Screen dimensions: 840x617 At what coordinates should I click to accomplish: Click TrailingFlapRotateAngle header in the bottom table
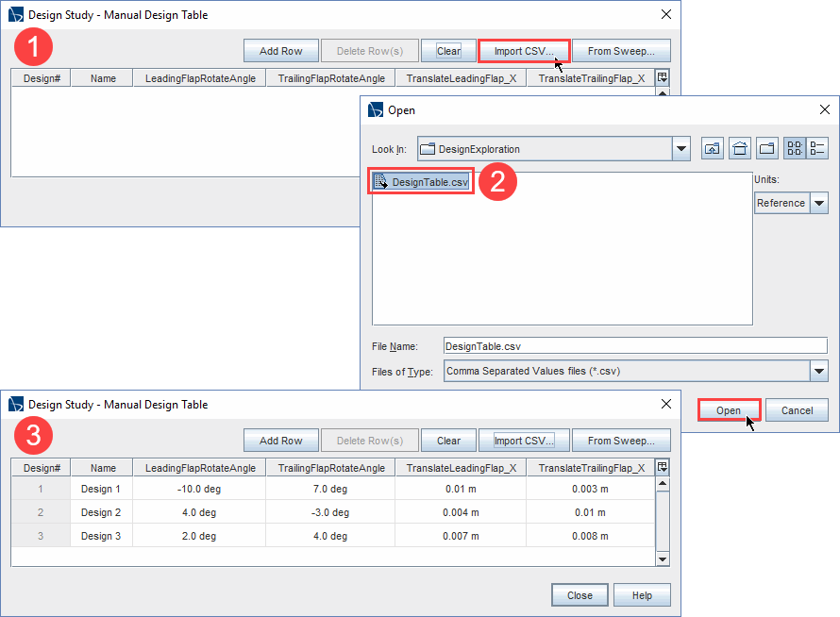click(x=331, y=468)
